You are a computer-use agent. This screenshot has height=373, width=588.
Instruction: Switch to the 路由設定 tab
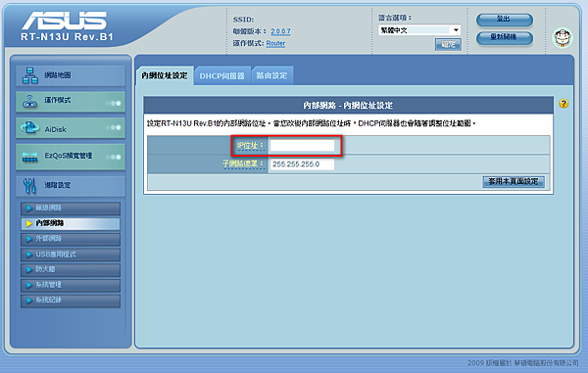(x=271, y=75)
